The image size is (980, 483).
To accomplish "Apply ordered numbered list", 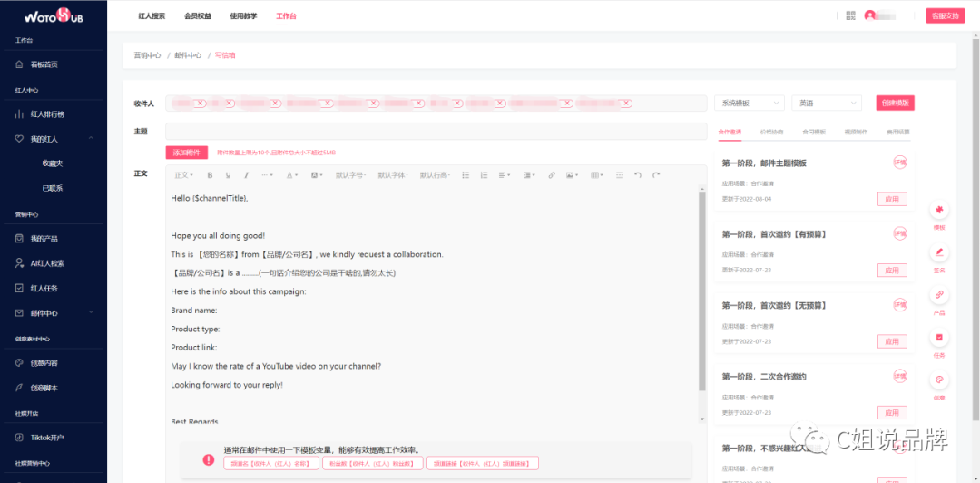I will (484, 175).
